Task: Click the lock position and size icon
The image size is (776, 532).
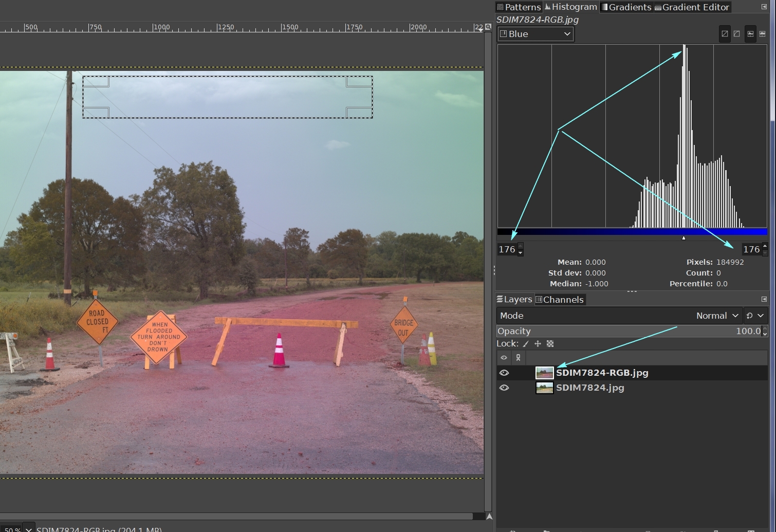Action: point(538,344)
